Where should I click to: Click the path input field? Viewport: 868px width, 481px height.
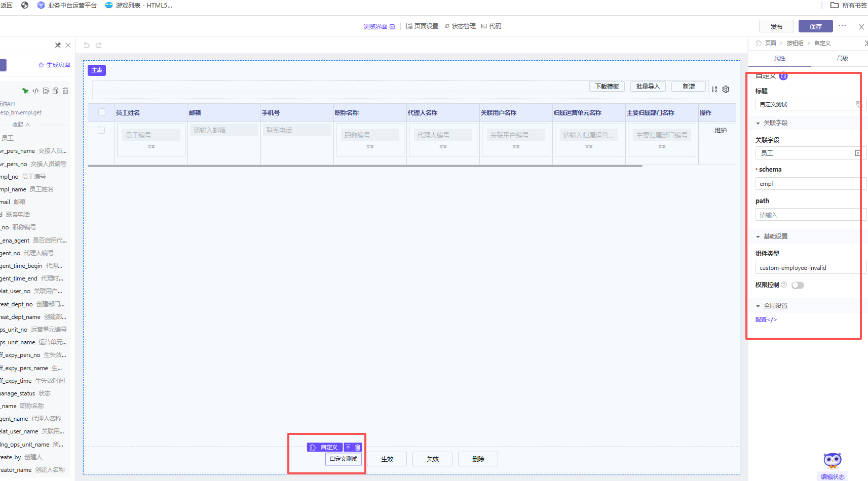(x=807, y=215)
